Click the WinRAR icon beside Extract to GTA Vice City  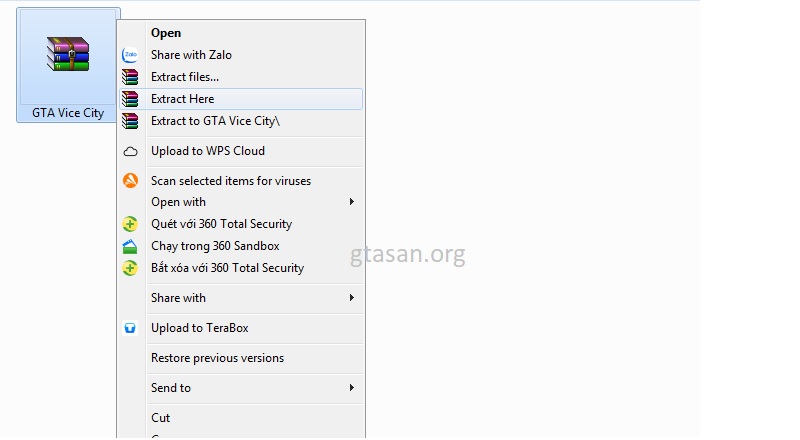[130, 121]
